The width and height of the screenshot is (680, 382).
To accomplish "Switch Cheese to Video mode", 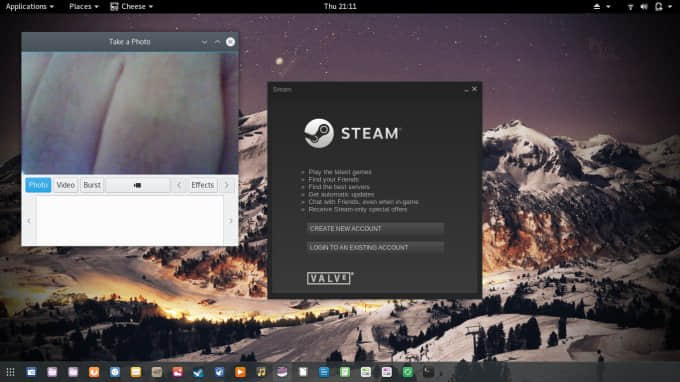I will pyautogui.click(x=65, y=185).
